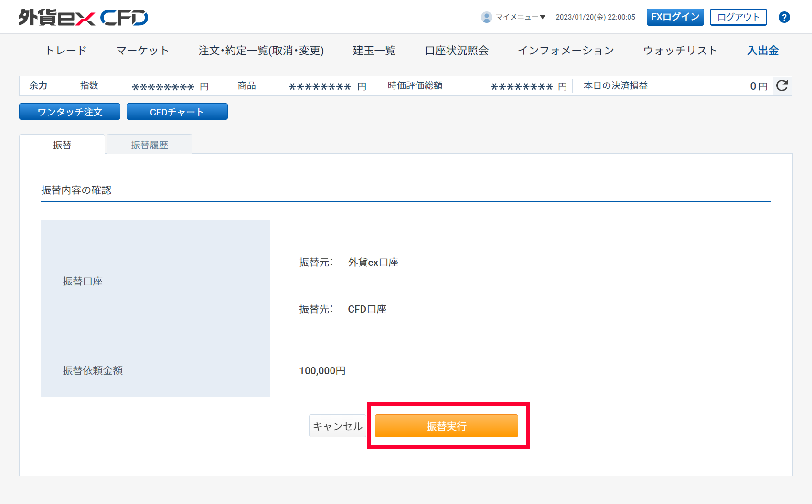
Task: Open the インフォメーション menu
Action: tap(566, 51)
